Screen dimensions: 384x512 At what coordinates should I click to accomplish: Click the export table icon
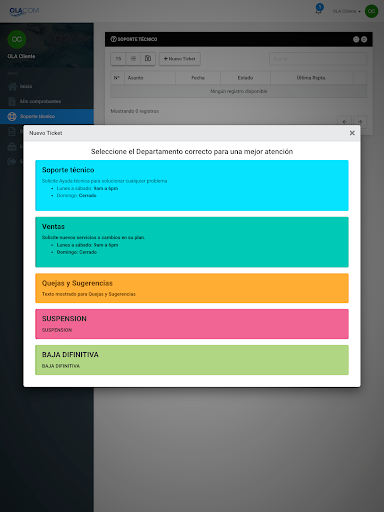(148, 59)
